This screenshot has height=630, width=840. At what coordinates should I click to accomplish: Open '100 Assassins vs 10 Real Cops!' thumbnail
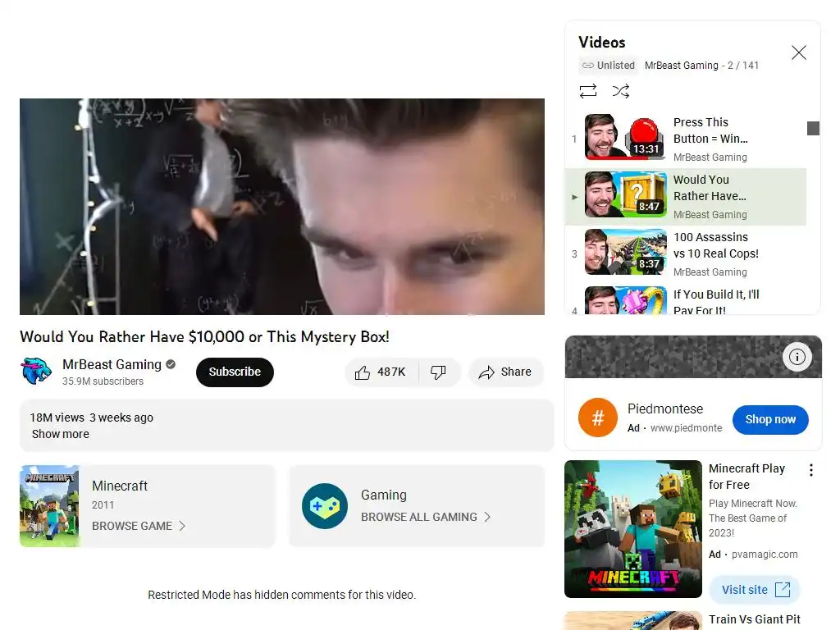(625, 252)
